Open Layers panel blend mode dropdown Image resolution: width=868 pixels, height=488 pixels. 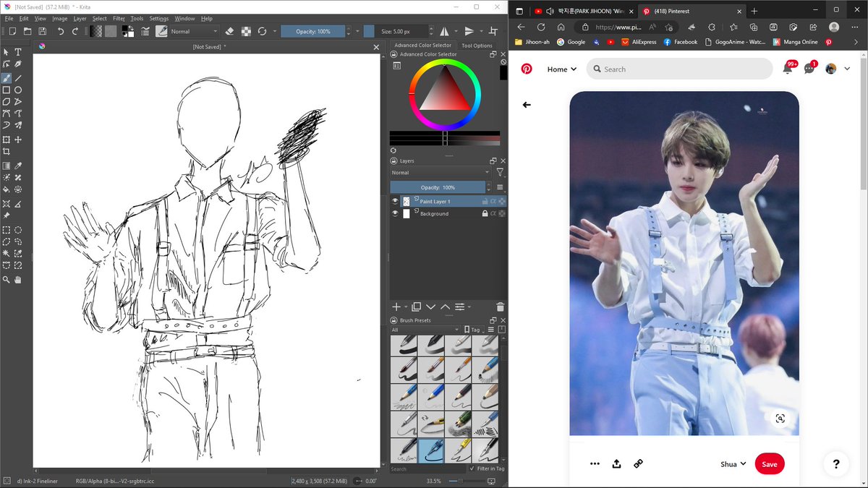441,173
